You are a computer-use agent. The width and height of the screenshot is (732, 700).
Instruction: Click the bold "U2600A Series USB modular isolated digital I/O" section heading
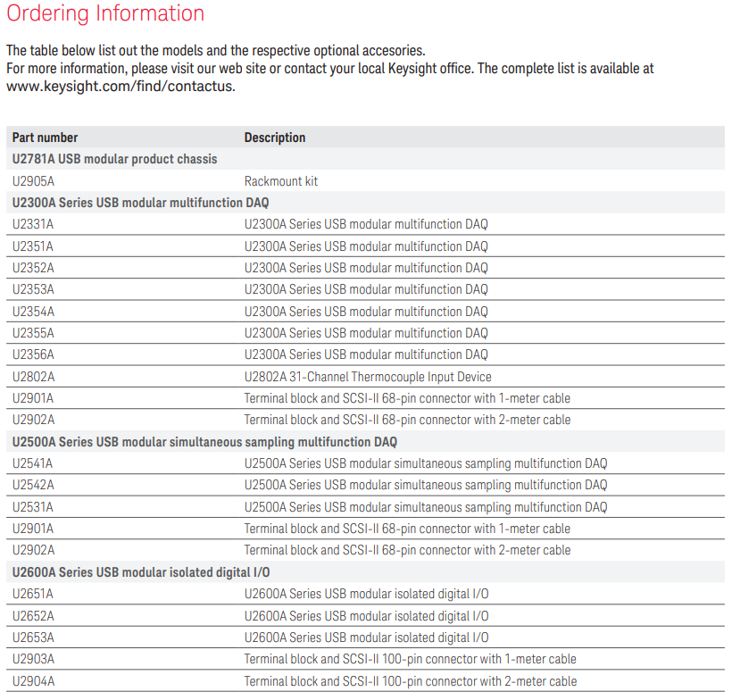click(x=141, y=572)
